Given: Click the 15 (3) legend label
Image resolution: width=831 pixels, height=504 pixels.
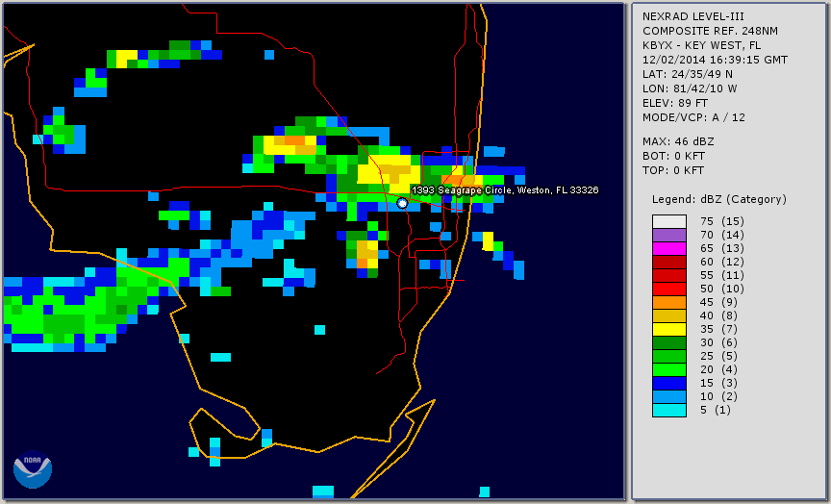Looking at the screenshot, I should (719, 383).
